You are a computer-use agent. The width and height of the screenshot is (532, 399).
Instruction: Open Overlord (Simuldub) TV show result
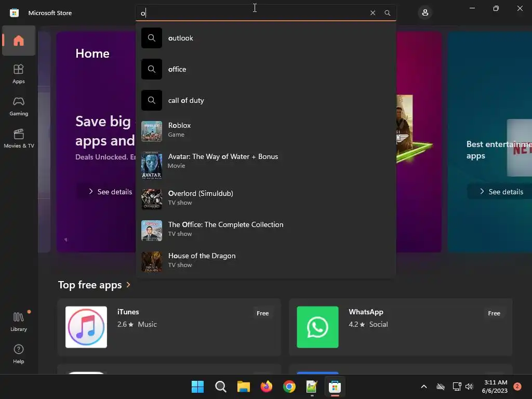click(265, 199)
